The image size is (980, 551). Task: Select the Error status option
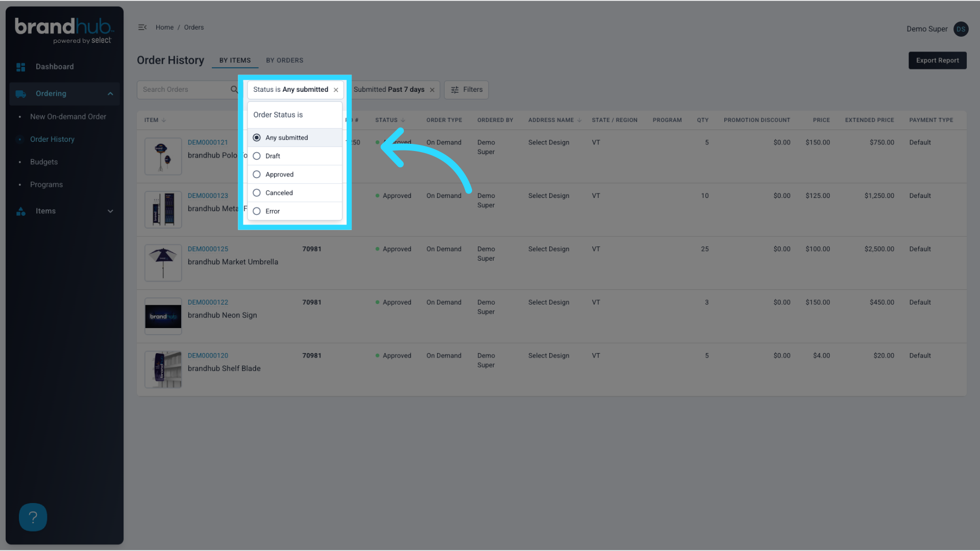[x=257, y=211]
